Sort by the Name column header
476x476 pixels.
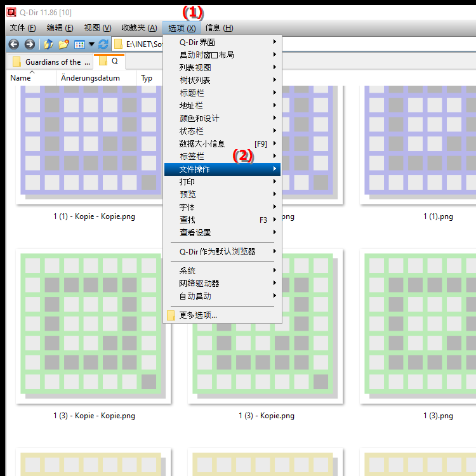pyautogui.click(x=32, y=78)
